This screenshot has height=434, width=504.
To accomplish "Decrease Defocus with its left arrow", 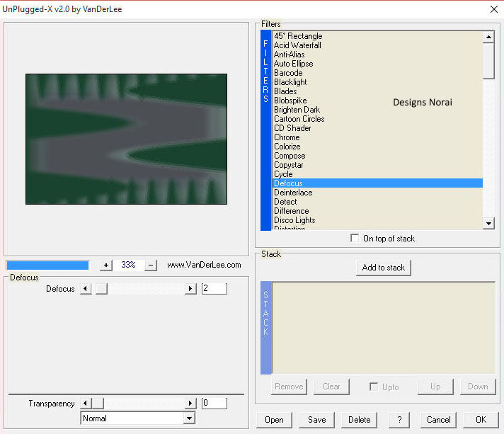I will [x=86, y=289].
